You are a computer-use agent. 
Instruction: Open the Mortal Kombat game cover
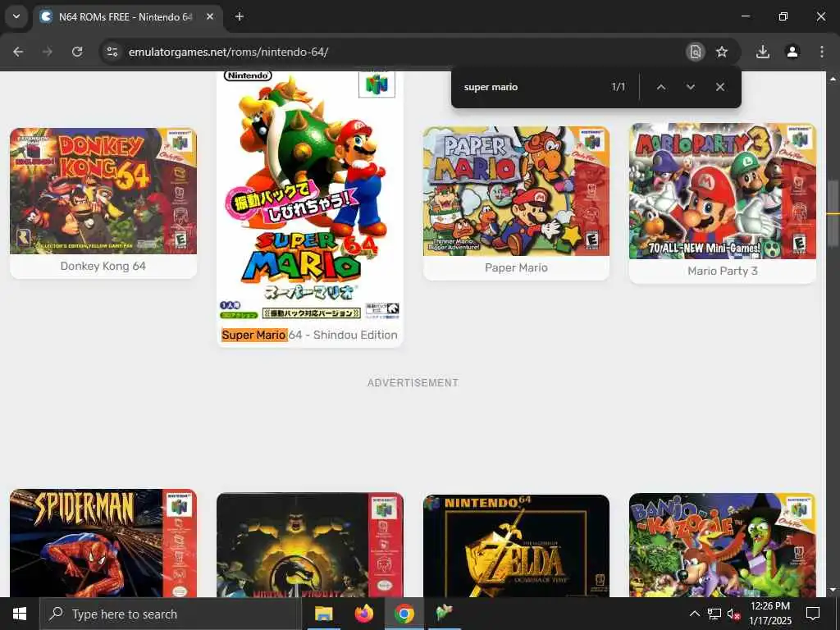click(309, 545)
